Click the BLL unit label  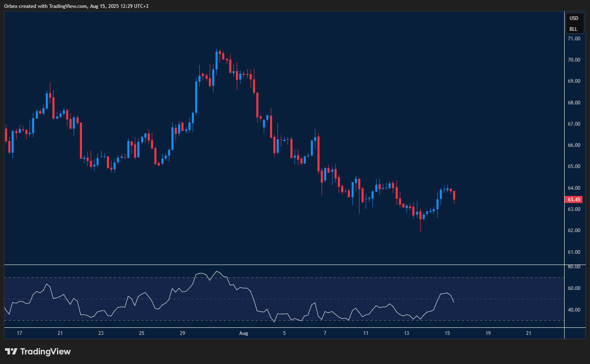[573, 29]
